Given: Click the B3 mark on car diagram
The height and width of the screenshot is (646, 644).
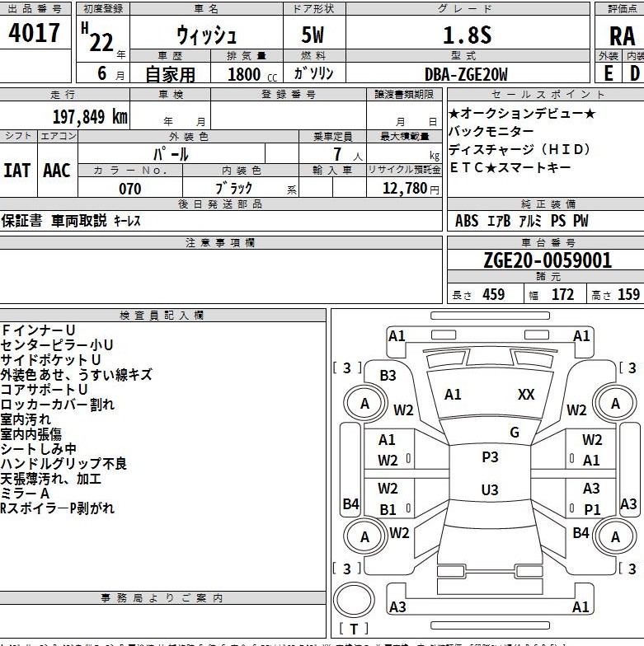Looking at the screenshot, I should pyautogui.click(x=388, y=376).
